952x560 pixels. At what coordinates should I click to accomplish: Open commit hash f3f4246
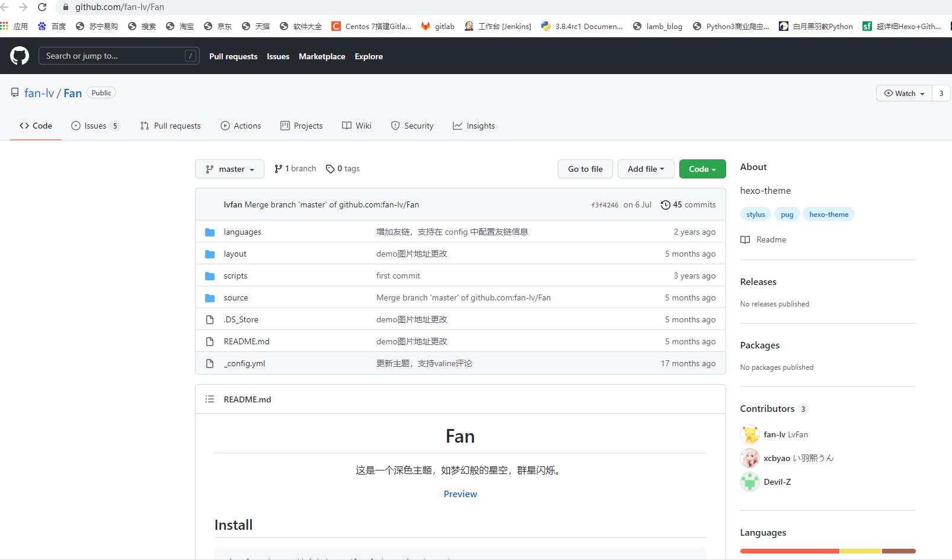point(605,205)
